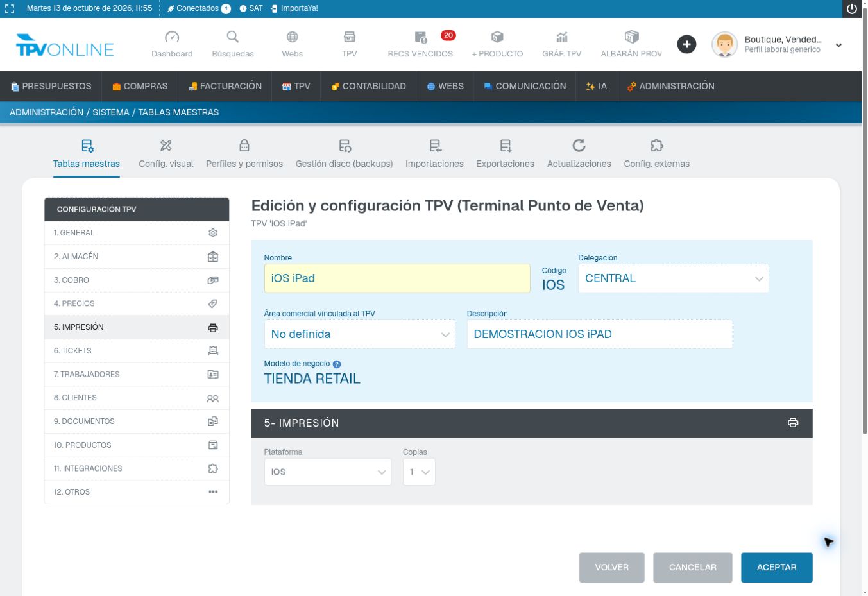This screenshot has height=596, width=868.
Task: Click the SAT support item
Action: point(251,8)
